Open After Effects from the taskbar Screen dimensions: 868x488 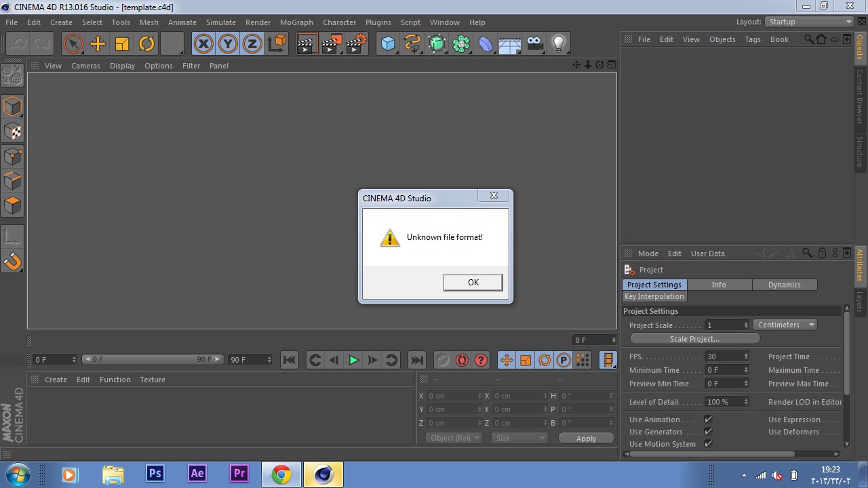pos(197,474)
